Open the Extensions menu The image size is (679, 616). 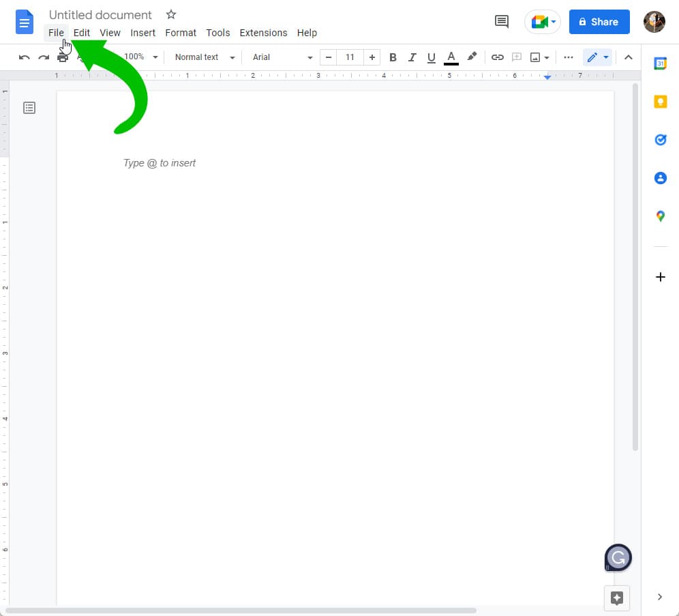[263, 33]
